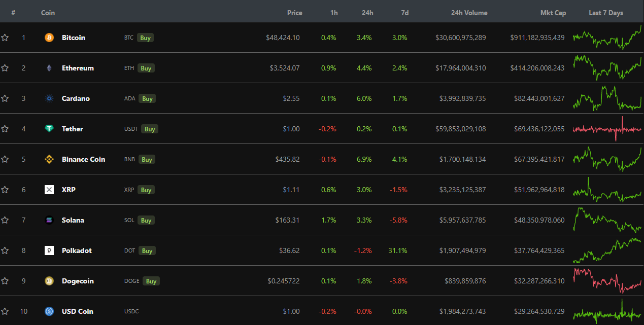644x325 pixels.
Task: Add Polkadot to favorites via star
Action: pos(5,250)
